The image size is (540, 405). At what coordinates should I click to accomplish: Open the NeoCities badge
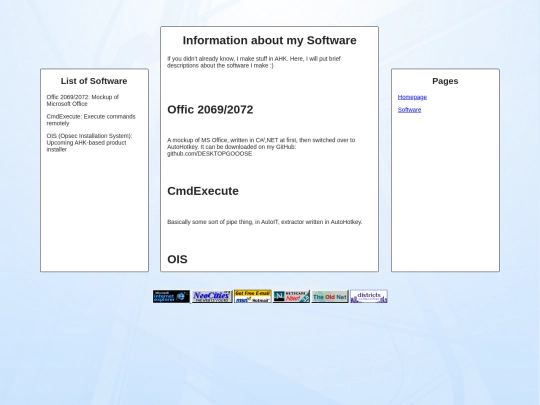click(x=212, y=297)
